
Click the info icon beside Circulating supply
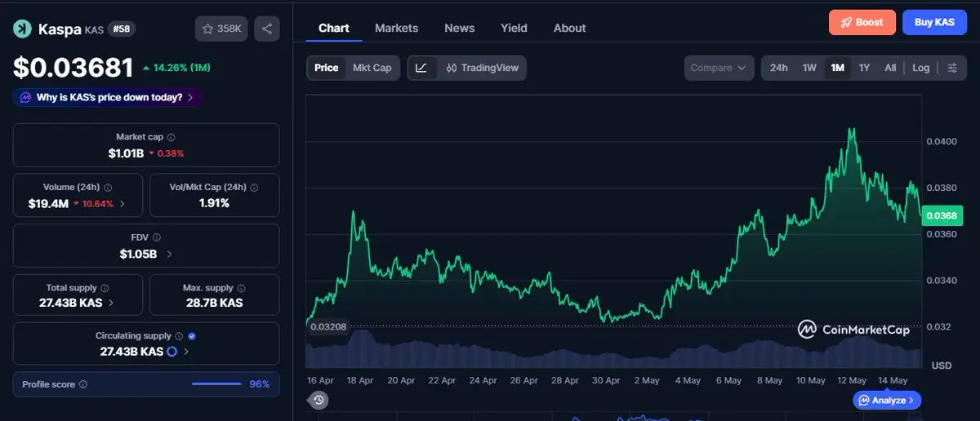click(179, 336)
